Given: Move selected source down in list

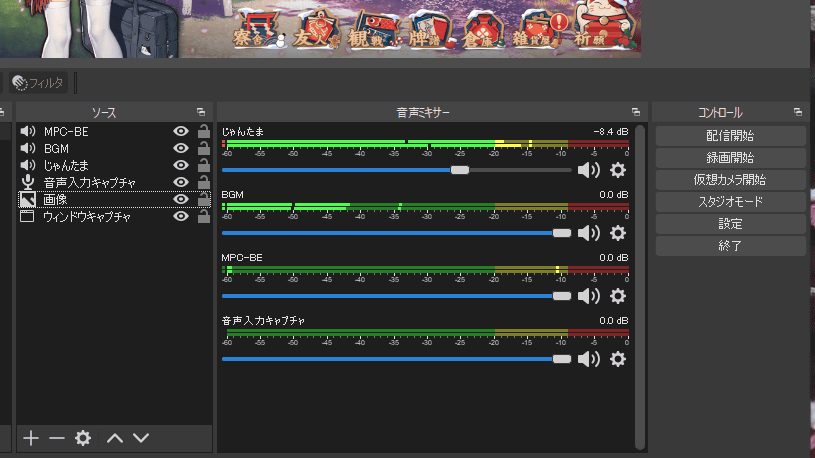Looking at the screenshot, I should click(141, 438).
